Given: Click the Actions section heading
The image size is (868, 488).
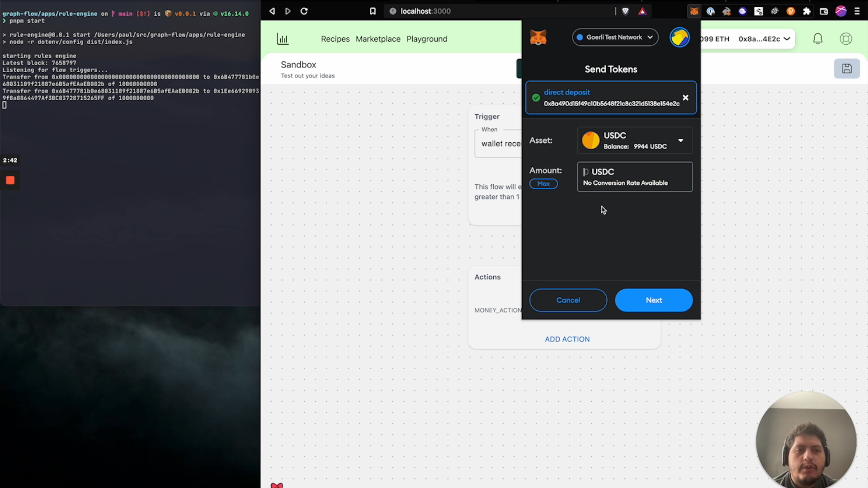Looking at the screenshot, I should tap(487, 277).
